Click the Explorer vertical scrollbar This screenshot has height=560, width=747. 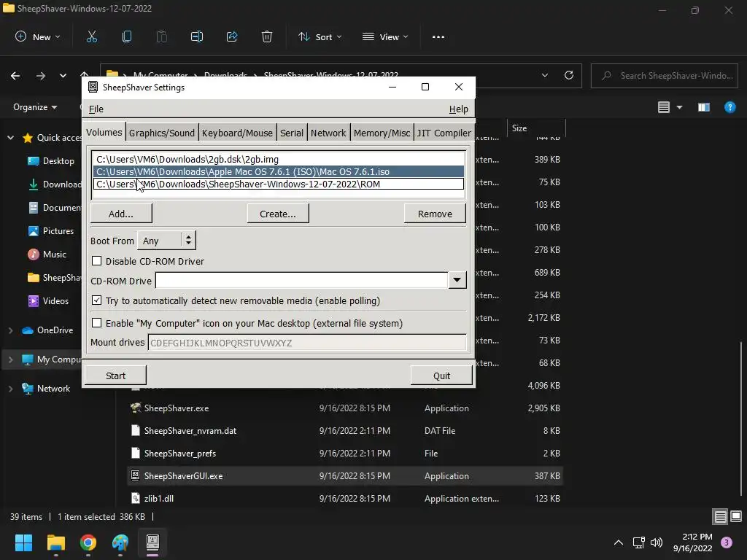click(742, 419)
